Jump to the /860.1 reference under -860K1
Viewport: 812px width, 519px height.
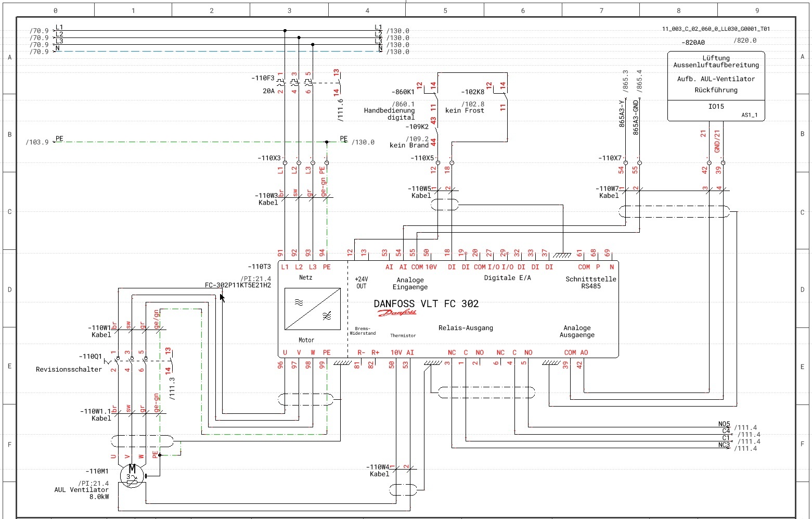tap(403, 104)
